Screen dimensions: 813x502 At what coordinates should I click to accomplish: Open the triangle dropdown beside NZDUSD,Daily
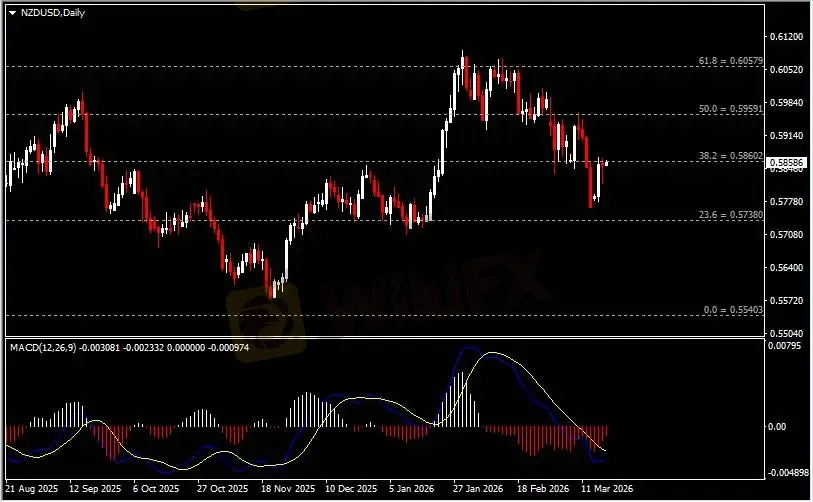click(x=10, y=10)
